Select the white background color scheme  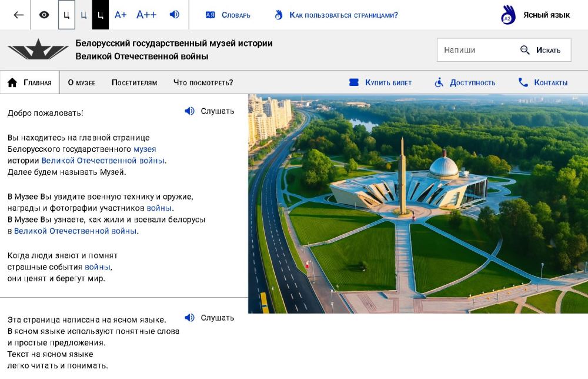[x=66, y=15]
